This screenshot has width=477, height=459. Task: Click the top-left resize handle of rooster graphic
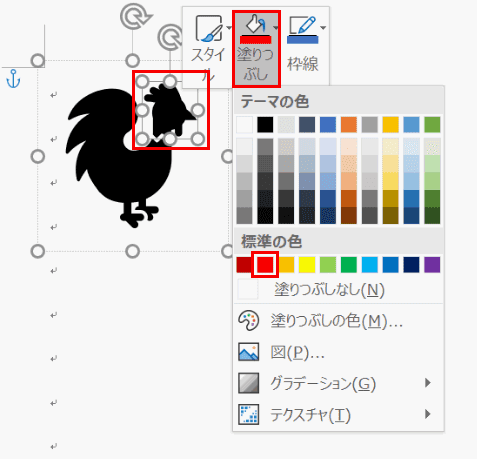point(38,61)
